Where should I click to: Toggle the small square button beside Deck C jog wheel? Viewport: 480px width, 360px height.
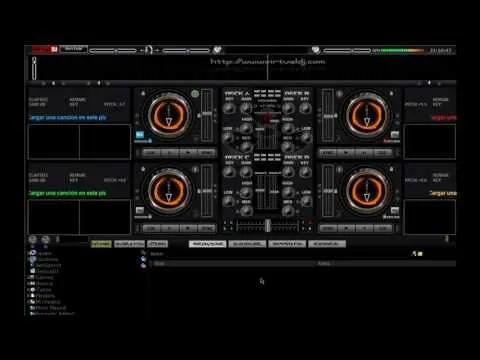[140, 210]
